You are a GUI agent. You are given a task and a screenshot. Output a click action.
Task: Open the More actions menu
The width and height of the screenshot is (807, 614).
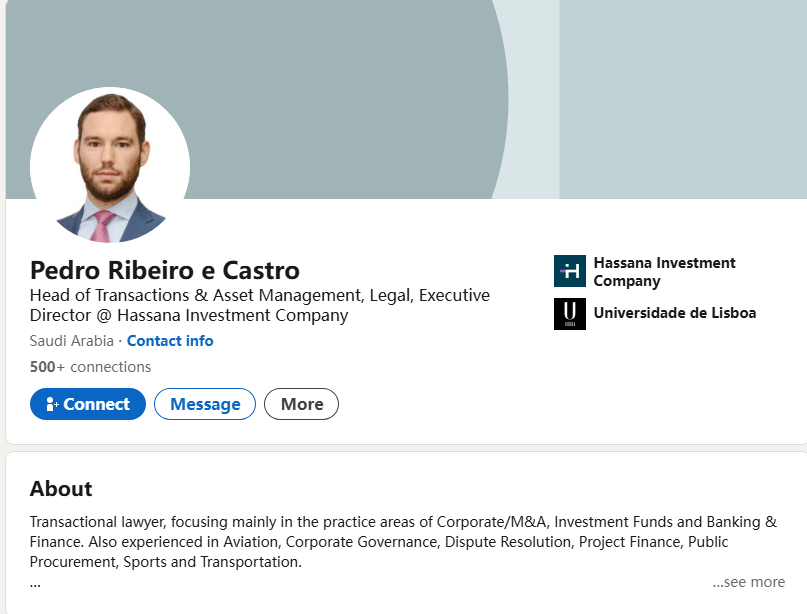click(x=302, y=404)
